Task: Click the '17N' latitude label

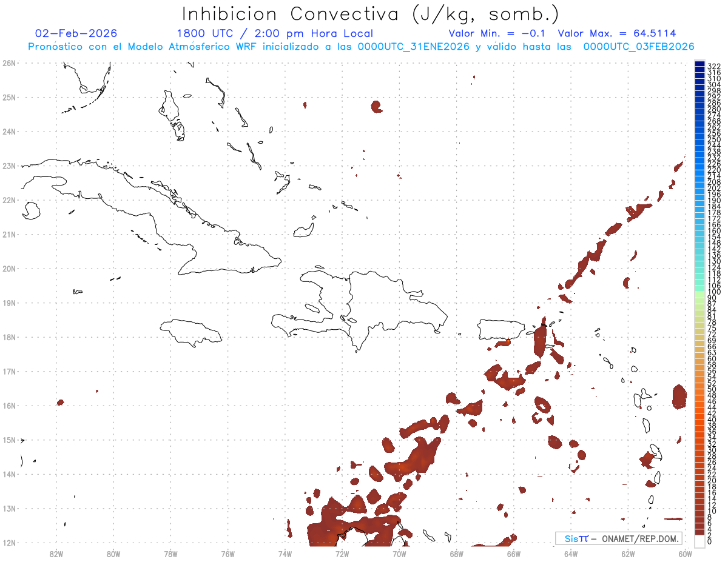Action: [8, 371]
